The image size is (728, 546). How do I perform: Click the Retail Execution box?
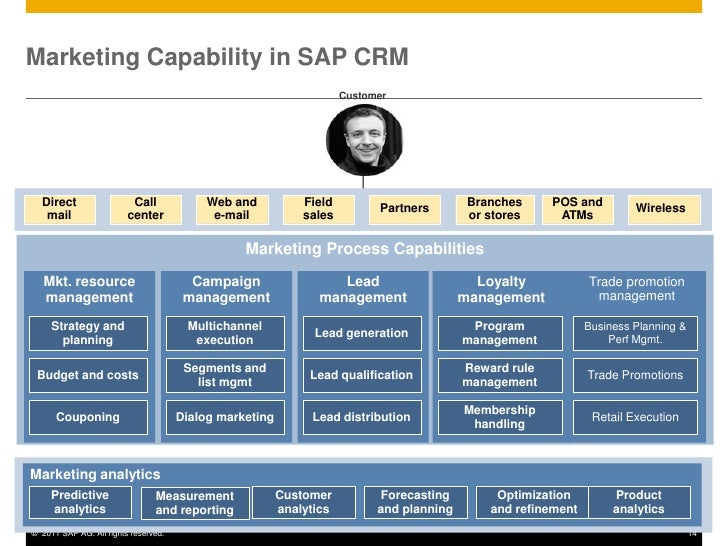(x=635, y=417)
